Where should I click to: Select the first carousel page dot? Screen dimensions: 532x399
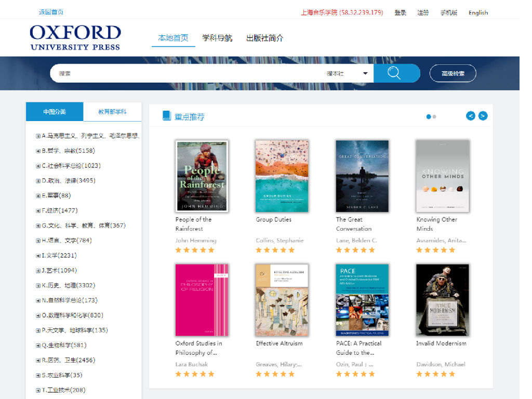429,117
